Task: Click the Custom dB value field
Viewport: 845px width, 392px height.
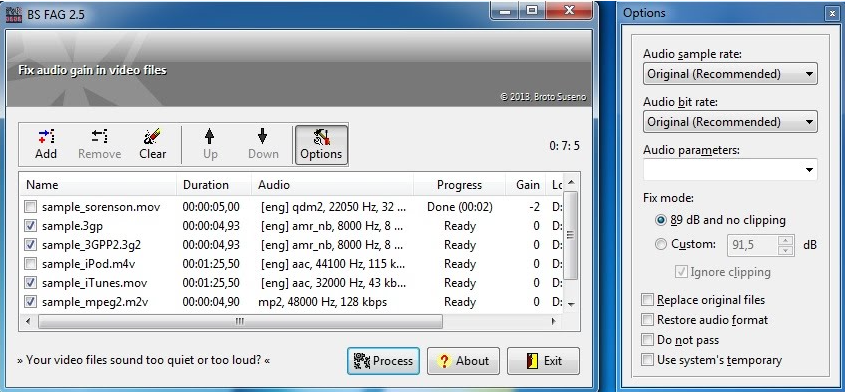Action: (x=753, y=245)
